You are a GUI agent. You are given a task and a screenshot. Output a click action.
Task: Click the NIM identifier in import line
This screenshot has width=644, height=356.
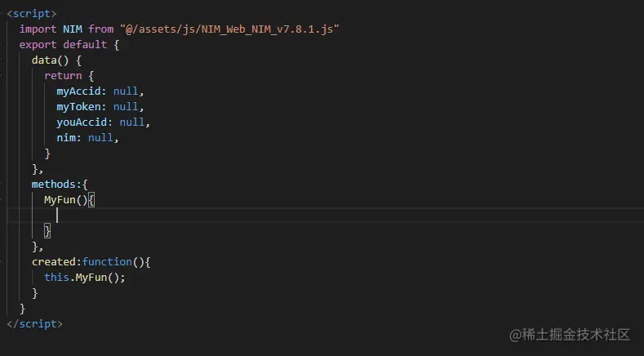(x=72, y=29)
